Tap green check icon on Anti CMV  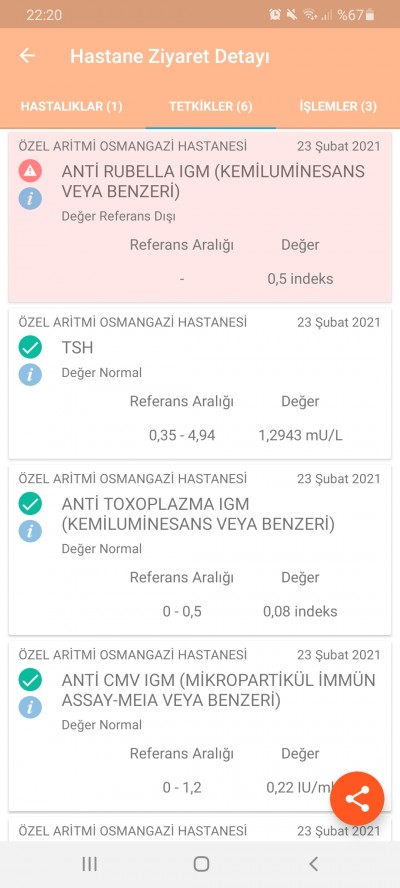pyautogui.click(x=30, y=680)
